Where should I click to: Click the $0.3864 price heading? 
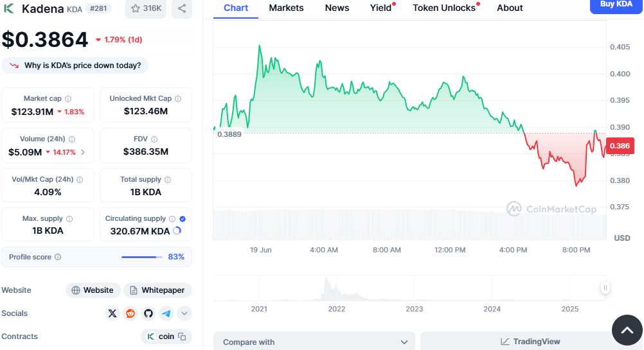(x=45, y=40)
